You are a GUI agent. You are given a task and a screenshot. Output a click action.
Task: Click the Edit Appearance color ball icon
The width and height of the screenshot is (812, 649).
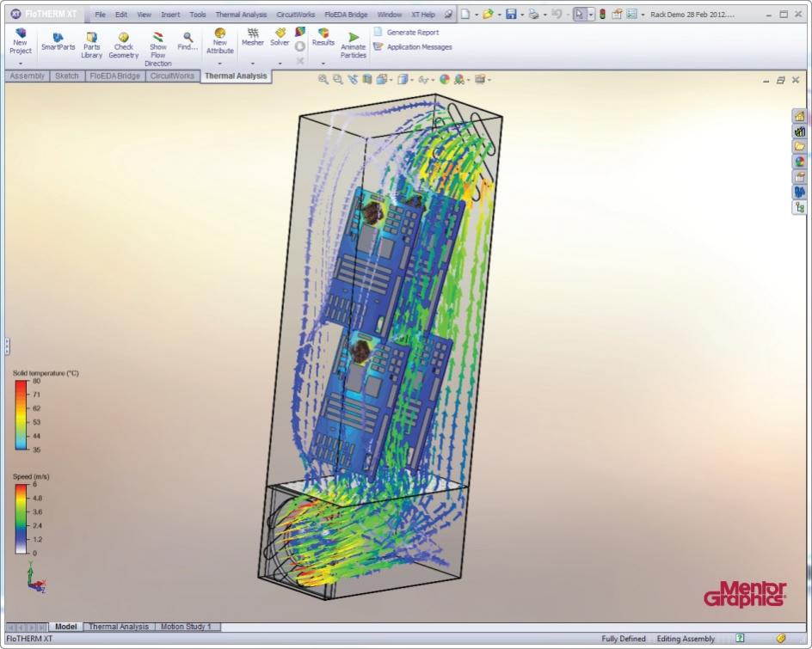point(445,80)
